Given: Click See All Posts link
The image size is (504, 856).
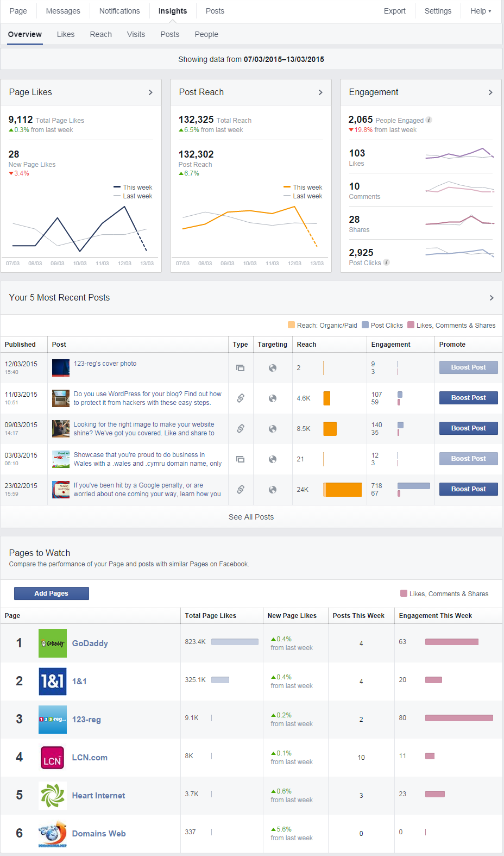Looking at the screenshot, I should 251,517.
